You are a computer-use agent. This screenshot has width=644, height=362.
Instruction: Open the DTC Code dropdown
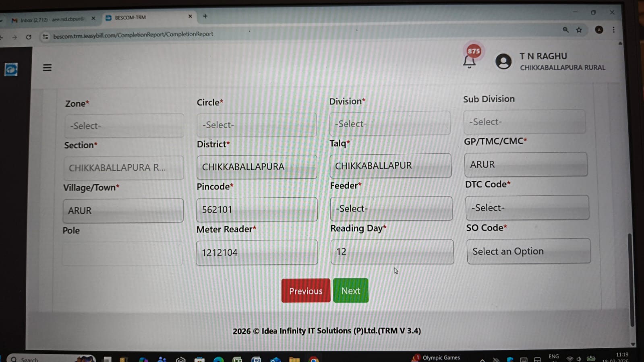tap(527, 207)
